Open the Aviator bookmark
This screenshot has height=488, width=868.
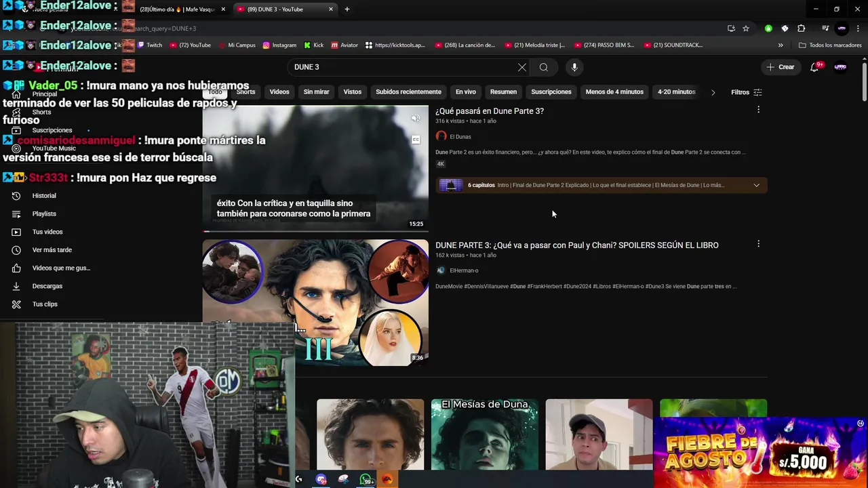tap(344, 45)
